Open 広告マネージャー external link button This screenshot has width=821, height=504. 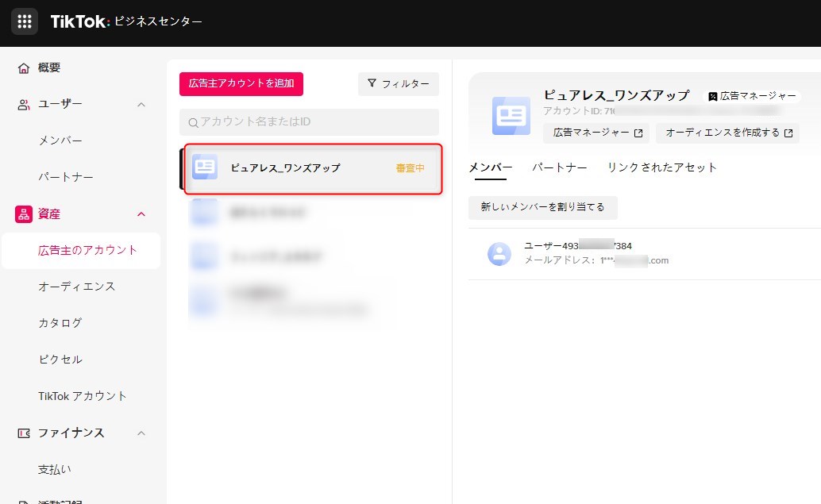(x=596, y=133)
